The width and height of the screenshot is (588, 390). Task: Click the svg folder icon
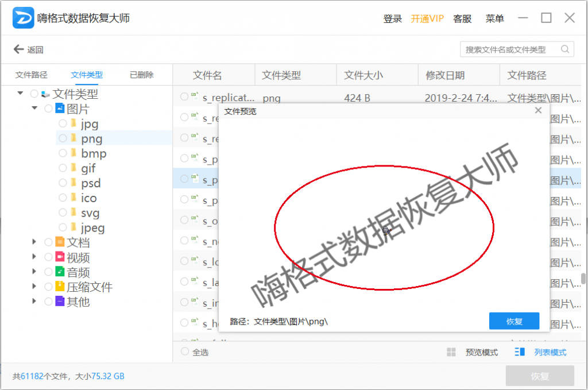[74, 213]
